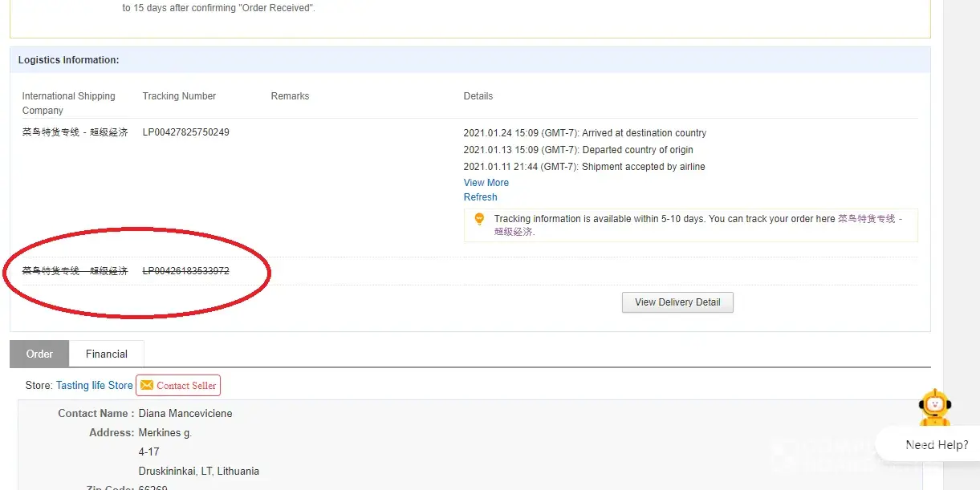Image resolution: width=980 pixels, height=490 pixels.
Task: Click the Details column header
Action: [x=478, y=96]
